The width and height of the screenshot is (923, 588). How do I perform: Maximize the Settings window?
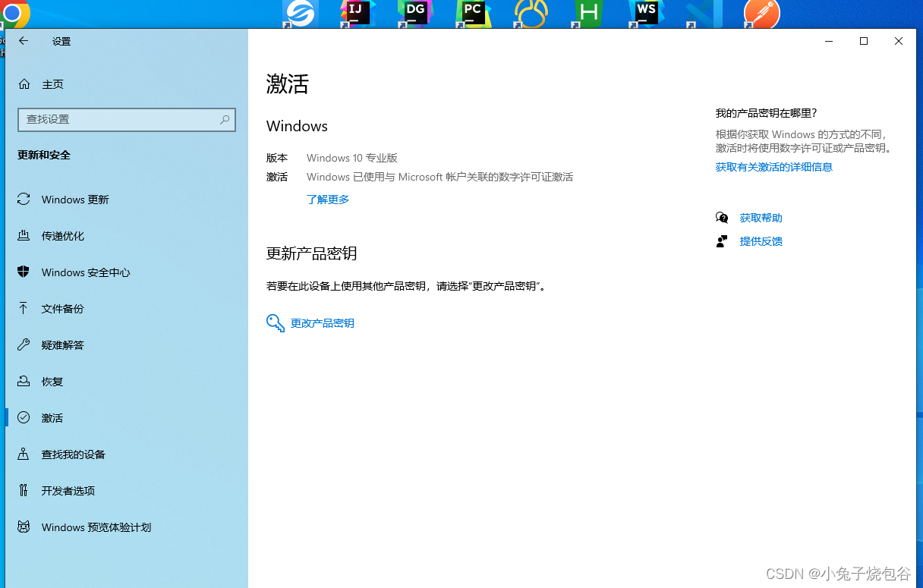pos(864,42)
